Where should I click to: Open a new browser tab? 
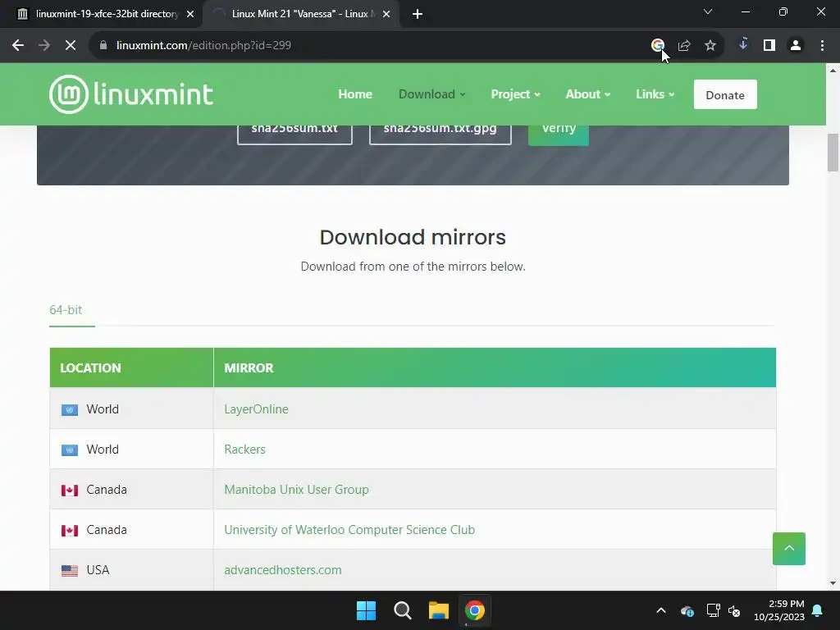point(418,14)
